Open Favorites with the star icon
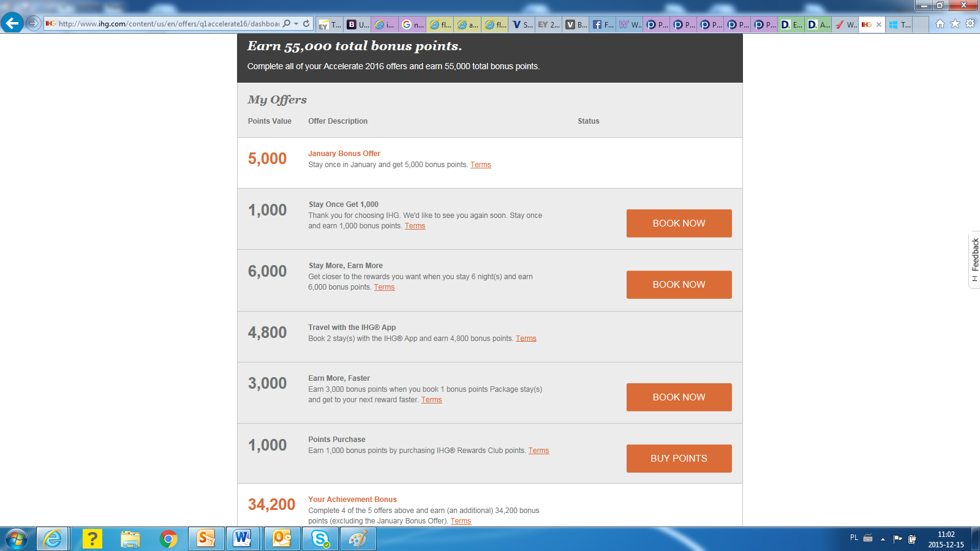The height and width of the screenshot is (551, 980). point(955,24)
